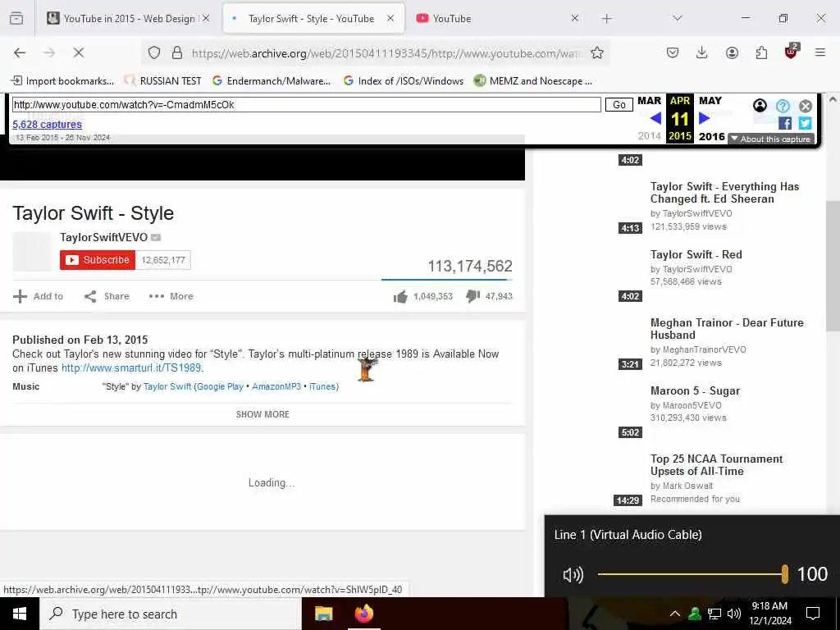The height and width of the screenshot is (630, 840).
Task: Mute the Line 1 audio speaker icon
Action: [573, 575]
